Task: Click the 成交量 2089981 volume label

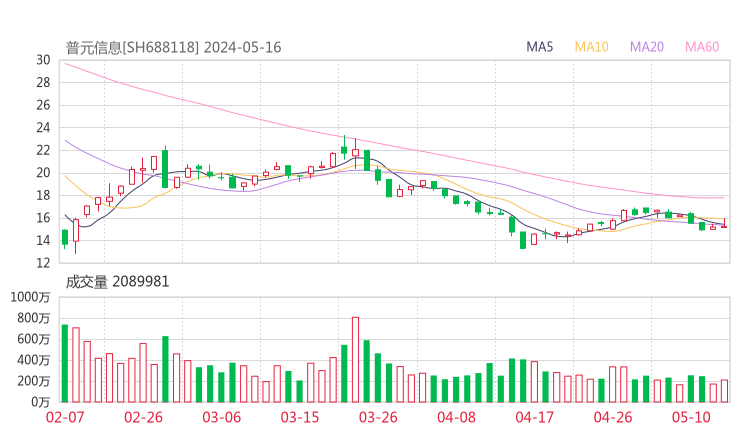Action: [117, 282]
